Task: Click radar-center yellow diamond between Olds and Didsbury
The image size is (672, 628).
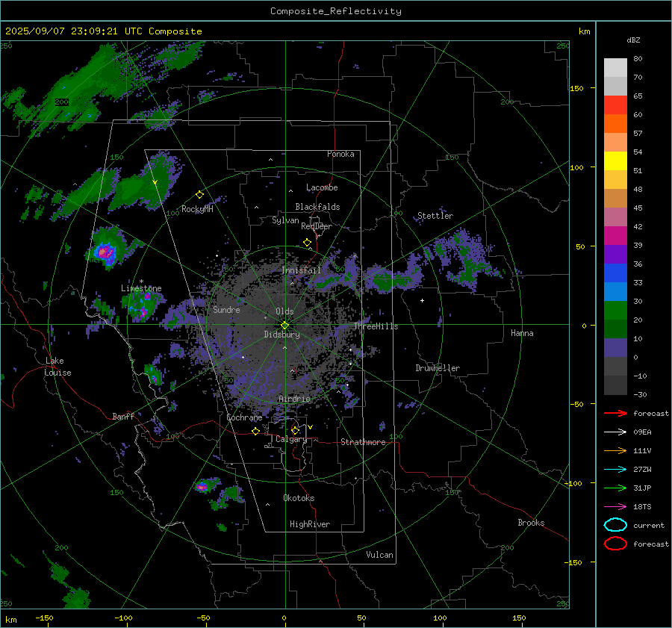Action: coord(284,326)
